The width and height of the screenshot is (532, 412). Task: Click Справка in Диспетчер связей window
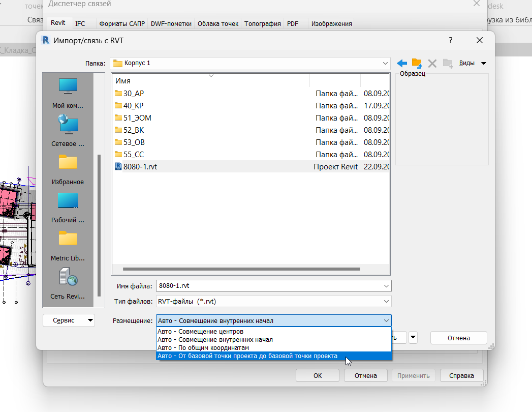click(461, 376)
